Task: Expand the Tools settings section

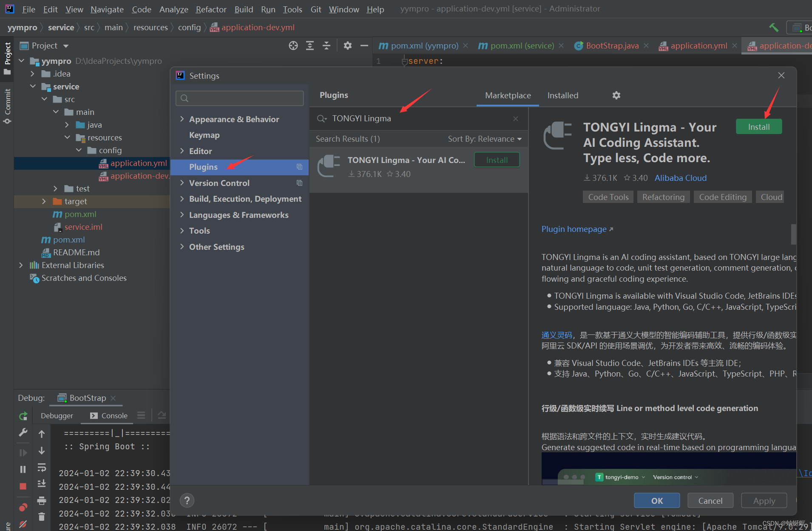Action: (182, 231)
